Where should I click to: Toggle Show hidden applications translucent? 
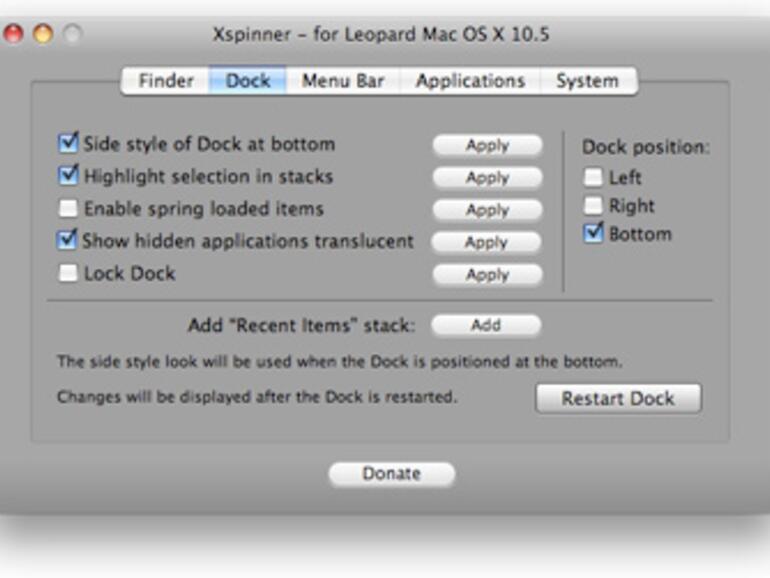68,240
